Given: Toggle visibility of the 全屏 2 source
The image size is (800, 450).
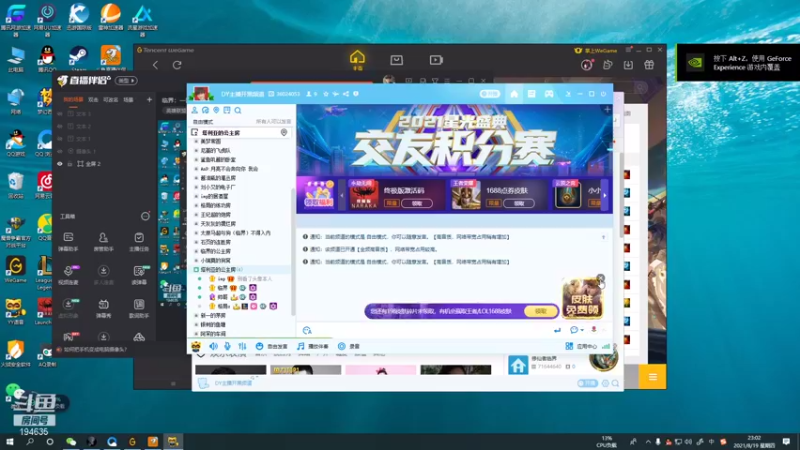Looking at the screenshot, I should 60,164.
